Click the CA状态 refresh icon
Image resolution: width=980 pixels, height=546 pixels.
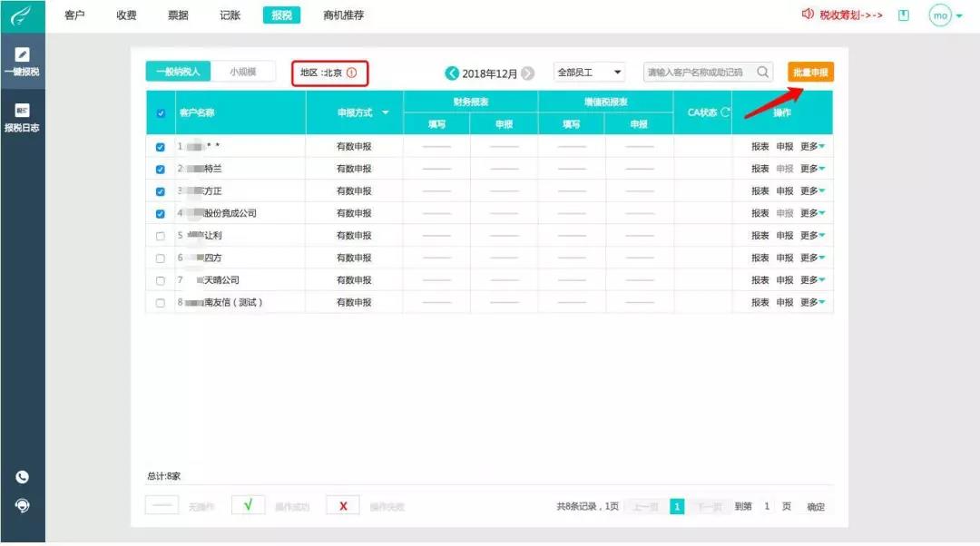pyautogui.click(x=725, y=112)
